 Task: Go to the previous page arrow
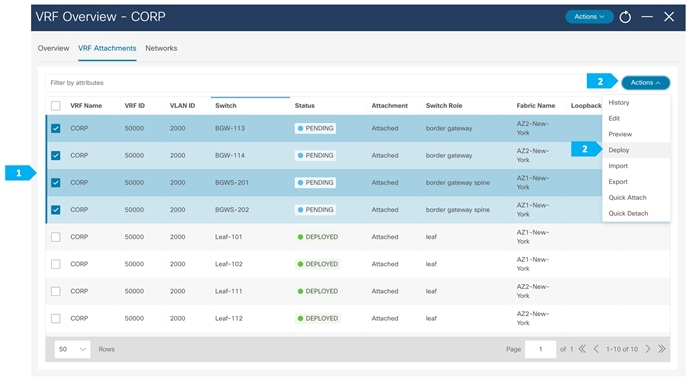pyautogui.click(x=596, y=349)
